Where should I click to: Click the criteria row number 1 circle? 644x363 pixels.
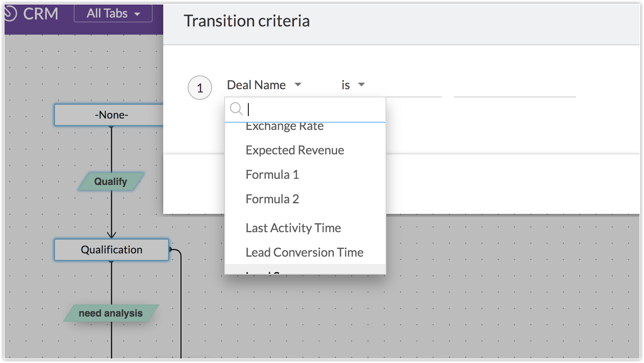200,88
